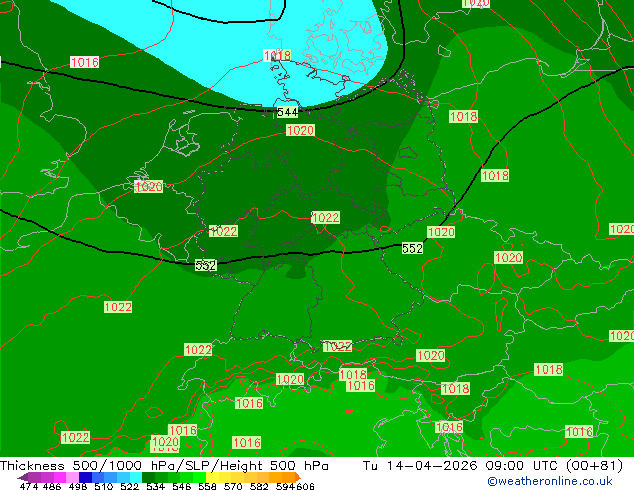Click the legend value '522'

(x=129, y=486)
